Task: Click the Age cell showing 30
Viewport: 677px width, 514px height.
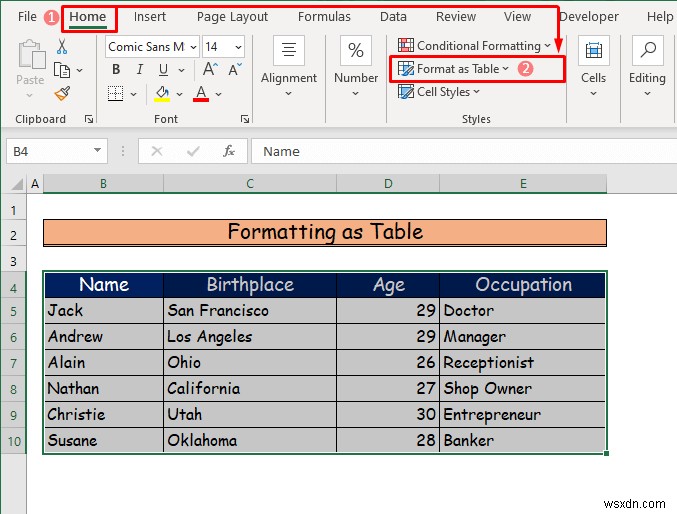Action: click(388, 414)
